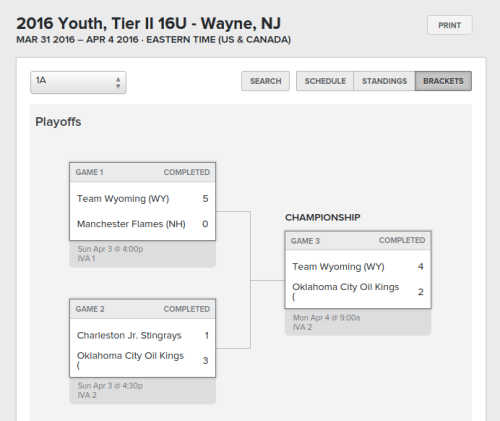
Task: Click Game 2 date Sun Apr 3 4:30p
Action: (110, 386)
